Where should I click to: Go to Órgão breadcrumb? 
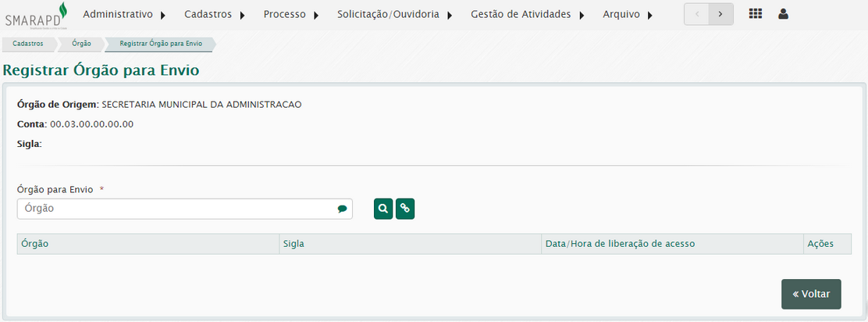coord(81,44)
